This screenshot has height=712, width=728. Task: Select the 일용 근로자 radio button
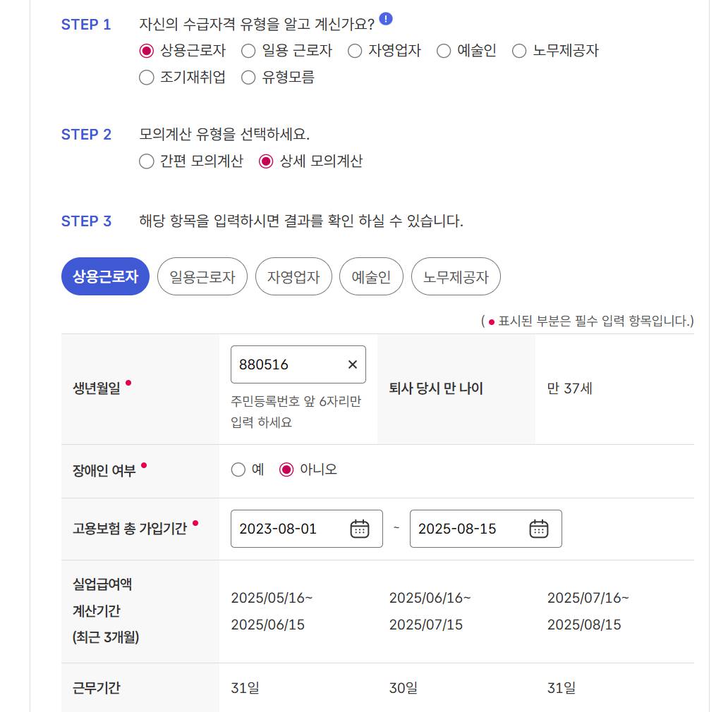pos(248,51)
